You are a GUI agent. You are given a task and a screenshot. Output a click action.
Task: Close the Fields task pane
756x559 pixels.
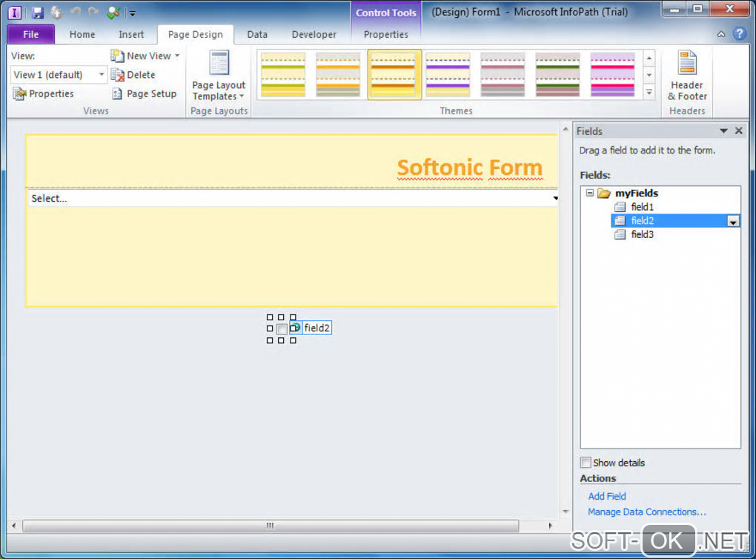click(739, 130)
